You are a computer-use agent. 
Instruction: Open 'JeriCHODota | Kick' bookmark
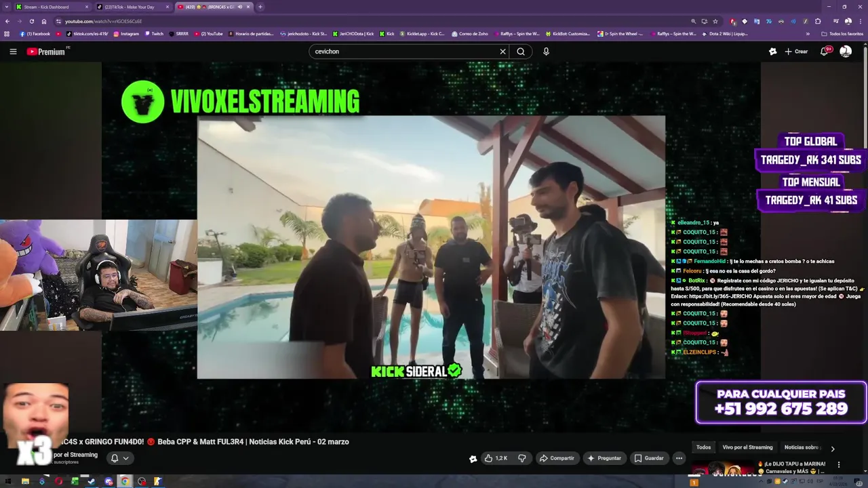(353, 34)
